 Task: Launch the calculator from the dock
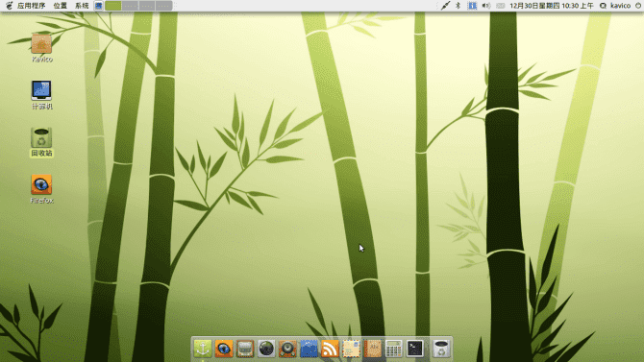coord(394,349)
